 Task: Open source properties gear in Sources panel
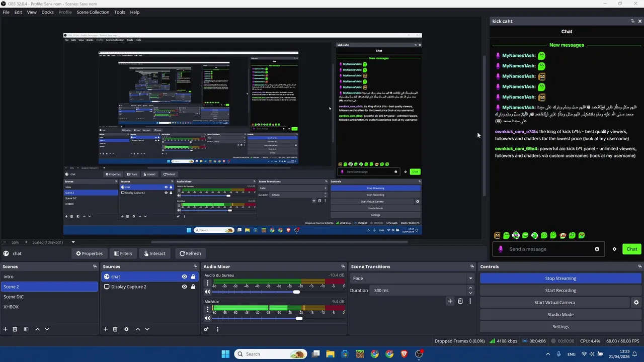pyautogui.click(x=126, y=329)
